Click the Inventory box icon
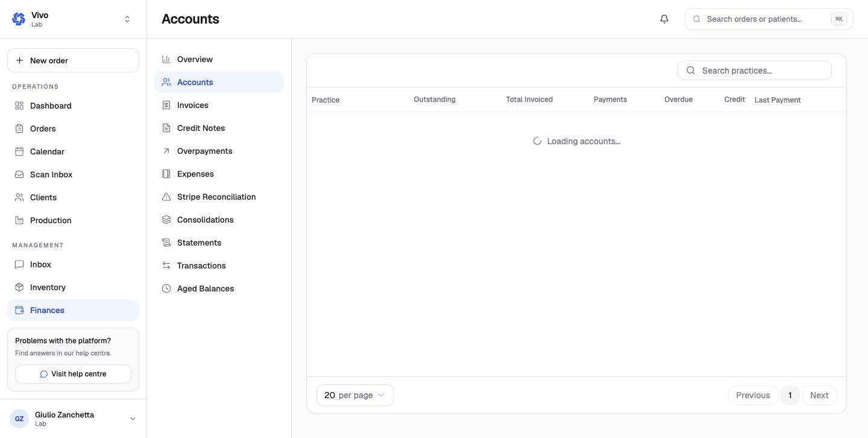The width and height of the screenshot is (868, 438). [19, 287]
